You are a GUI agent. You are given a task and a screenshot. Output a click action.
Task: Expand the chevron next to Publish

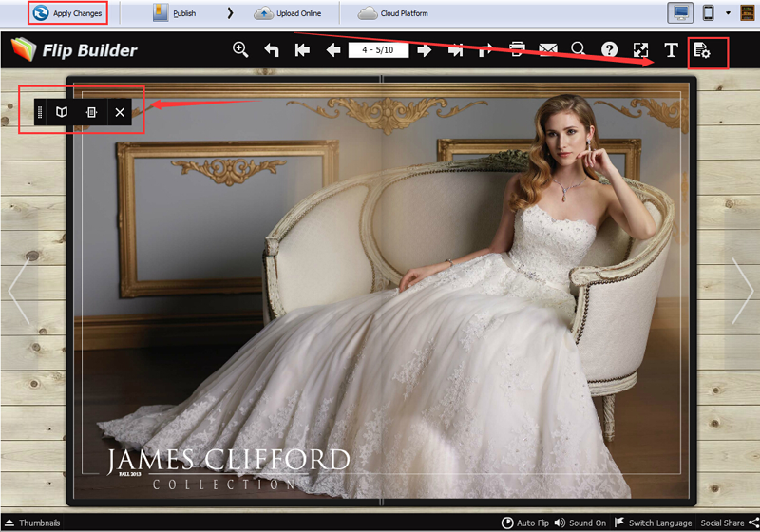230,13
